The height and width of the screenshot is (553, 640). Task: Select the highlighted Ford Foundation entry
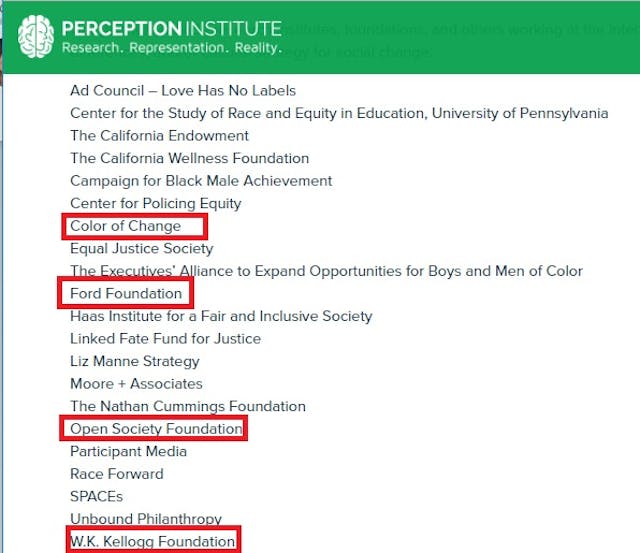[126, 294]
